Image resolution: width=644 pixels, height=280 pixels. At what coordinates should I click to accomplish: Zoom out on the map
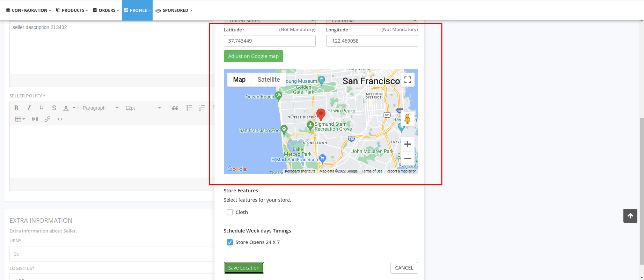tap(407, 159)
